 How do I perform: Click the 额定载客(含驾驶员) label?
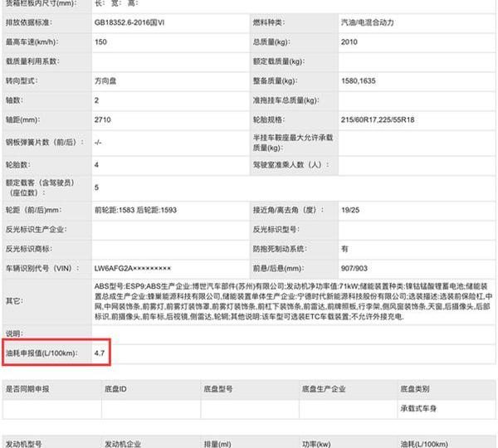[x=40, y=187]
